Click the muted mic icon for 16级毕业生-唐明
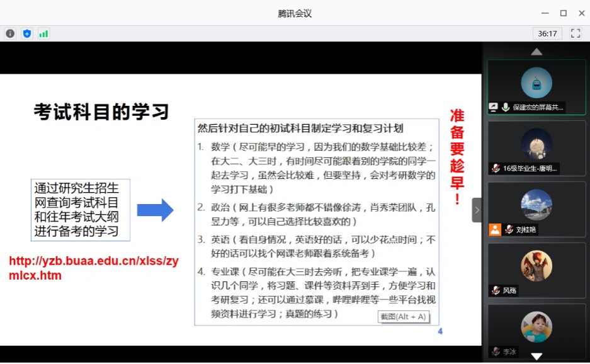The width and height of the screenshot is (590, 364). coord(496,168)
